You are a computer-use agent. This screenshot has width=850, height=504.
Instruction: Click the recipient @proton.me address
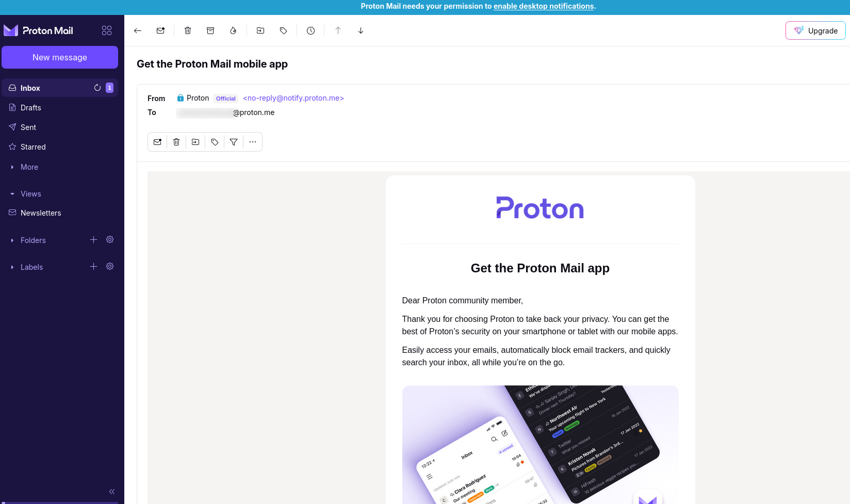(225, 112)
